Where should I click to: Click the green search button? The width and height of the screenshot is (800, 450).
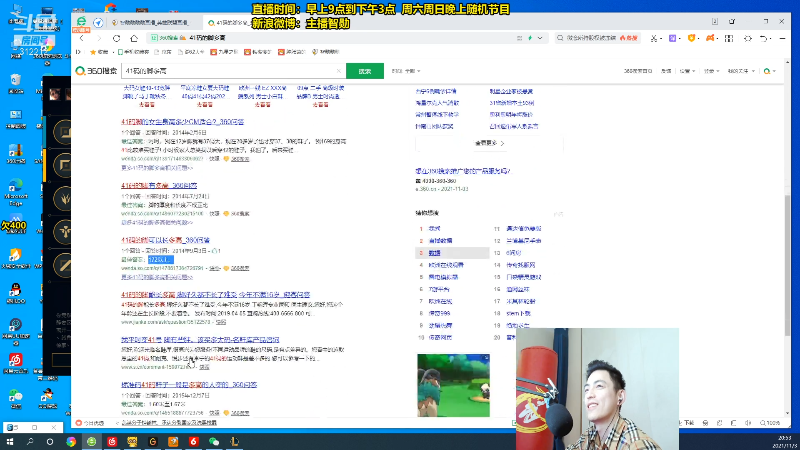(365, 71)
